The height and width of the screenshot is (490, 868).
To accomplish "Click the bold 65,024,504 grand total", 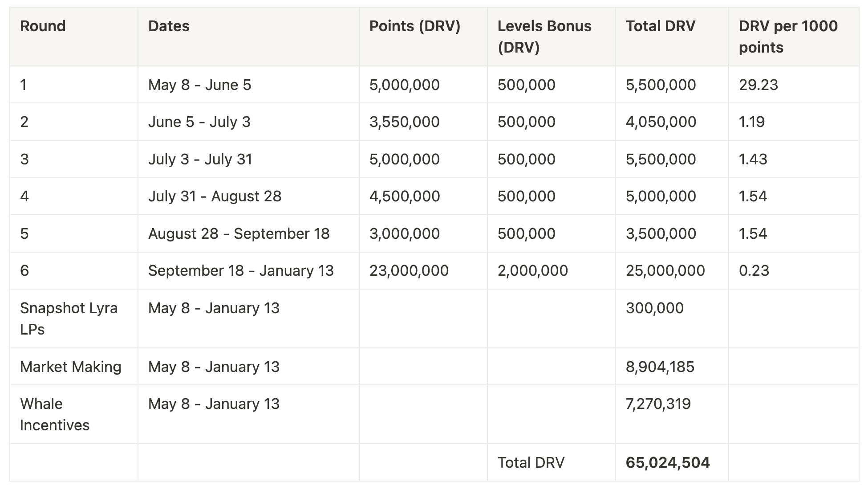I will [x=668, y=462].
